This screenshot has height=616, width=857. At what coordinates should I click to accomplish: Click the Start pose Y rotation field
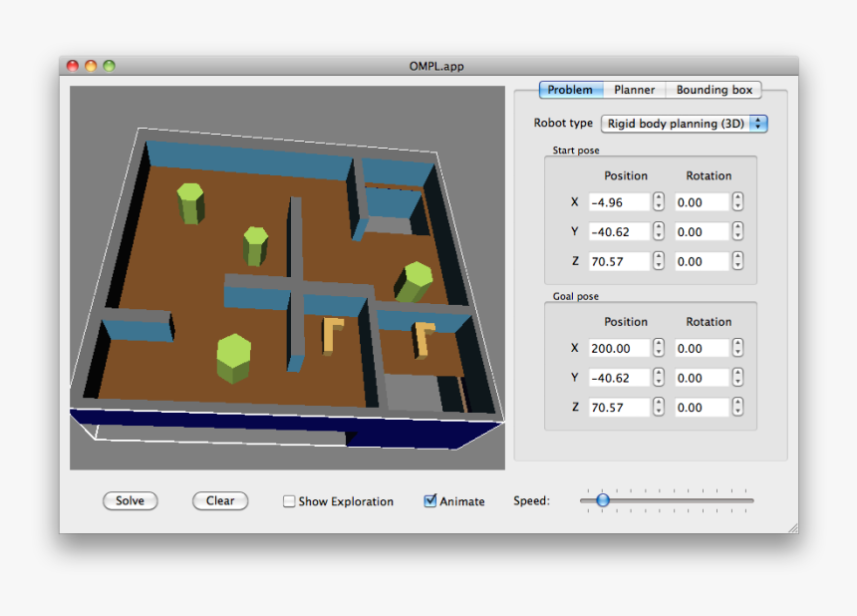pos(702,232)
